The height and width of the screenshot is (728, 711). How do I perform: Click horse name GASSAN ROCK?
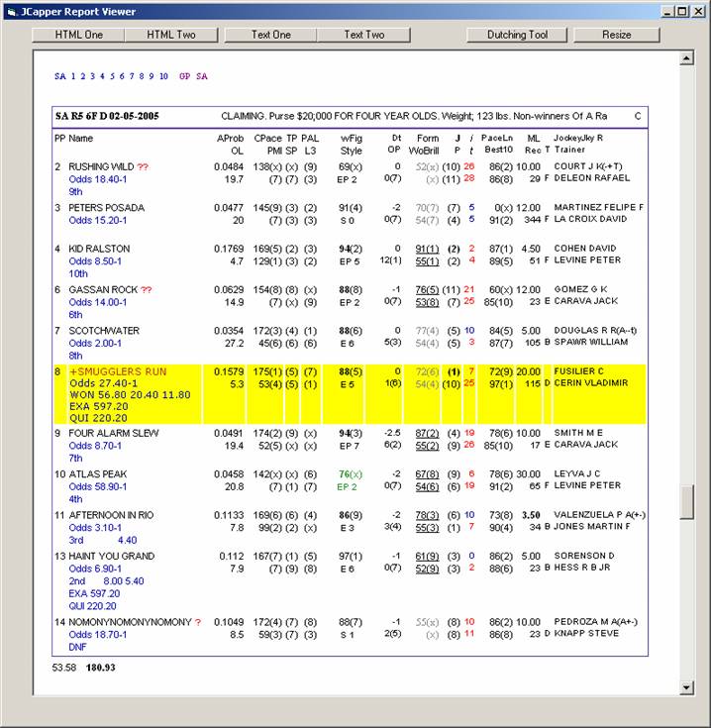pyautogui.click(x=103, y=289)
